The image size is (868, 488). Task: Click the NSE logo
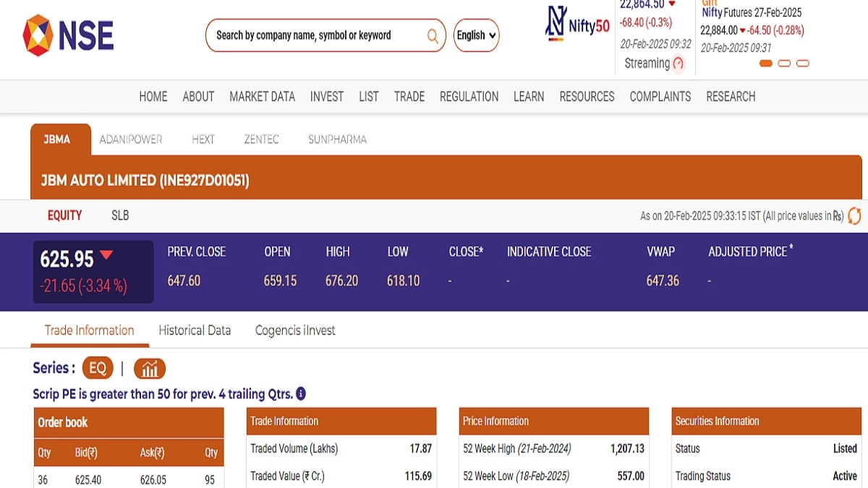[68, 35]
